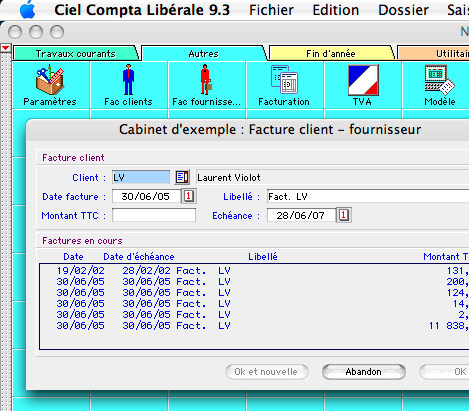Screen dimensions: 469x411
Task: Switch to the Utilitaires tab
Action: pos(434,53)
